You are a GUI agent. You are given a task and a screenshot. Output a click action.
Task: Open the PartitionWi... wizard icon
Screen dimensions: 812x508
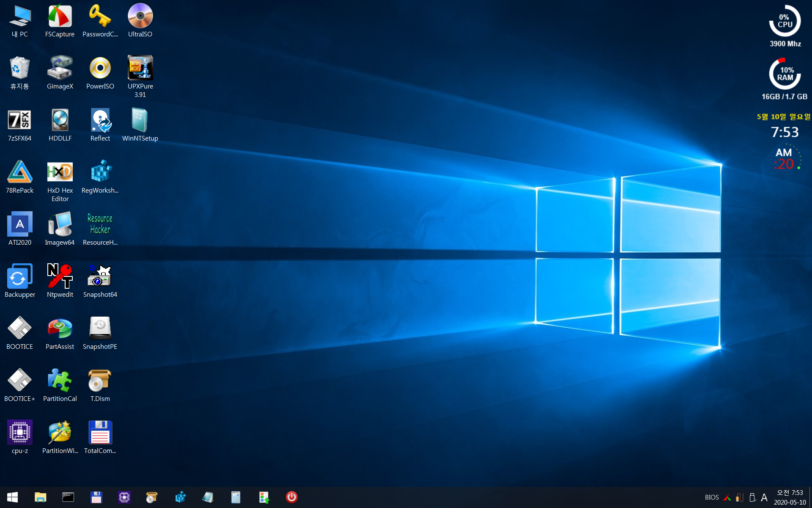[60, 438]
